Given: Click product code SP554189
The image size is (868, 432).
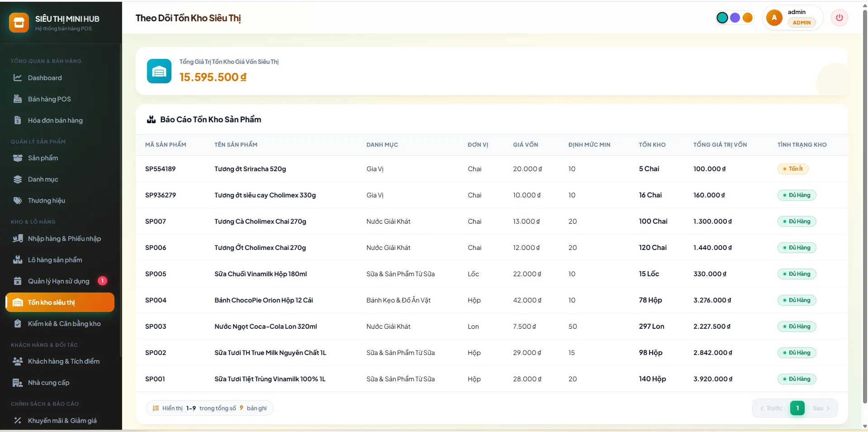Looking at the screenshot, I should [160, 169].
